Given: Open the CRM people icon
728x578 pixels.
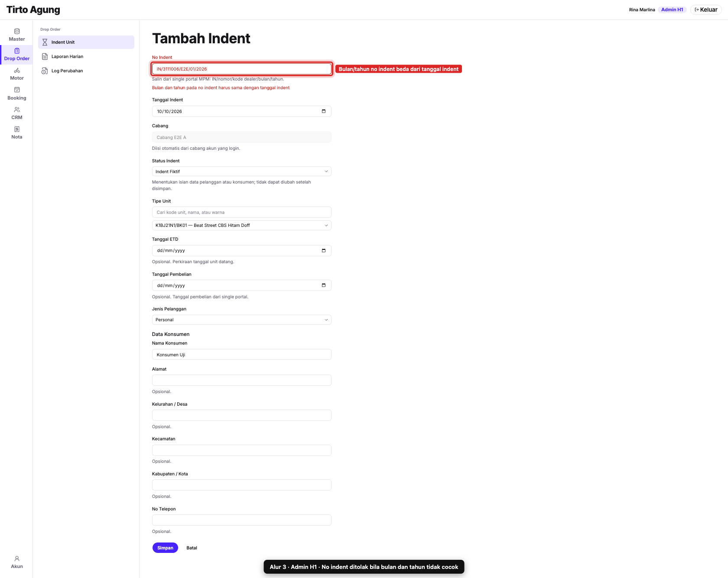Looking at the screenshot, I should 17,110.
